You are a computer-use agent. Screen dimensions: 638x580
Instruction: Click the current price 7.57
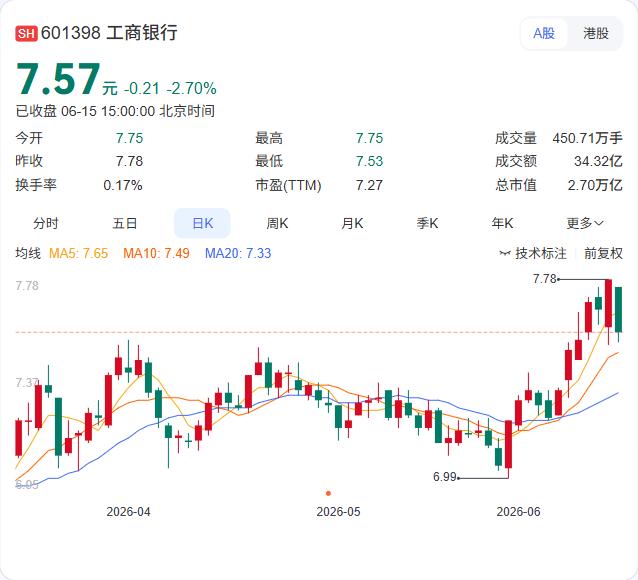(x=58, y=79)
